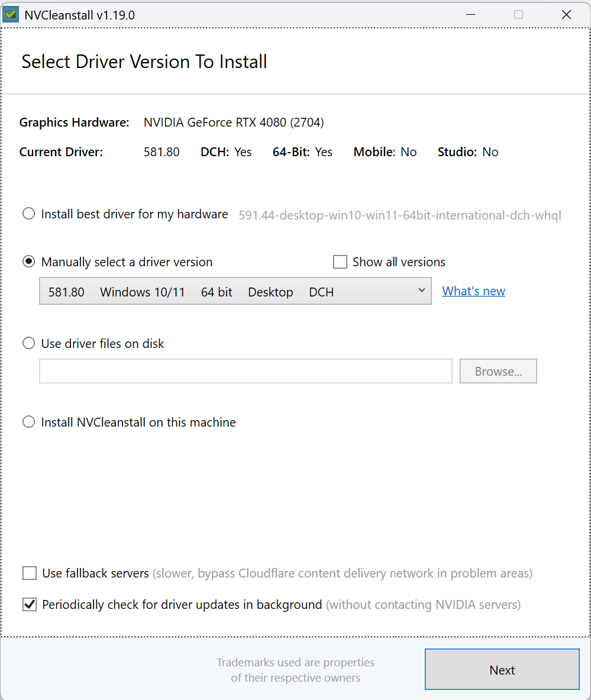Screen dimensions: 591x700
Task: Click the trademarks notice text
Action: click(x=295, y=669)
